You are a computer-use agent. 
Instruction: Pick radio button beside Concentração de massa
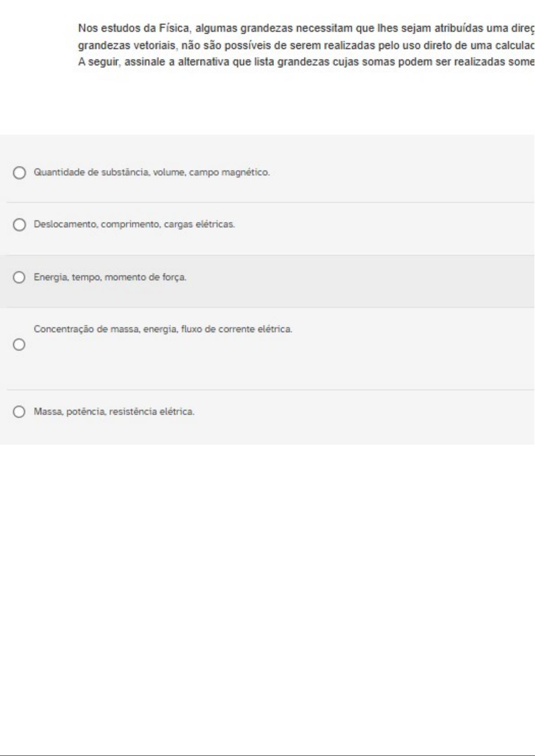coord(19,345)
